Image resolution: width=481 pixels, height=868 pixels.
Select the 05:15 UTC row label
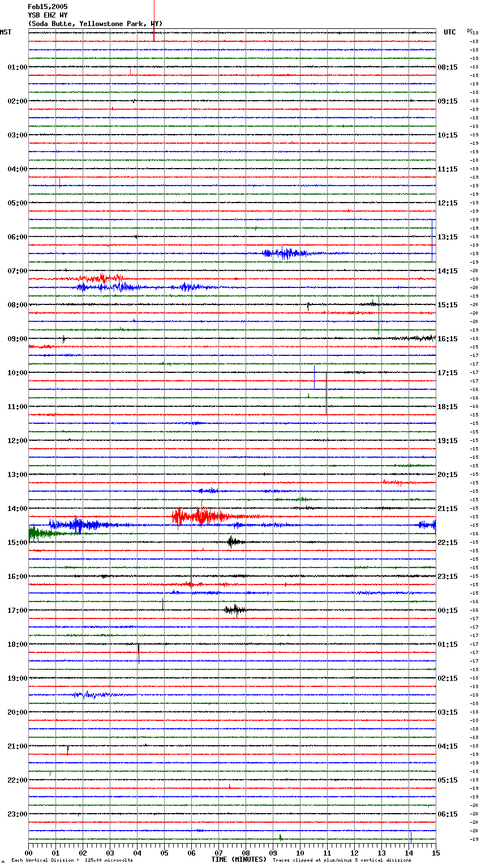tap(448, 780)
